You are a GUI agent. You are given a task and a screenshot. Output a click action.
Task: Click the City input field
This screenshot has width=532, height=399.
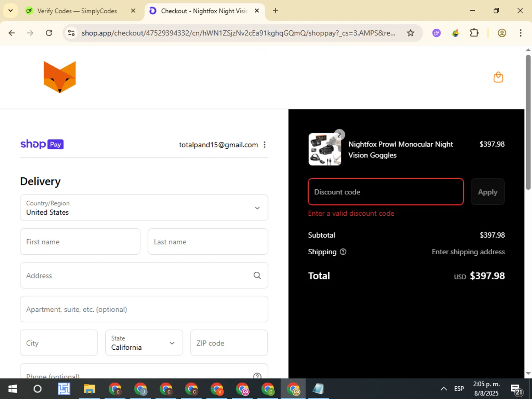(59, 343)
